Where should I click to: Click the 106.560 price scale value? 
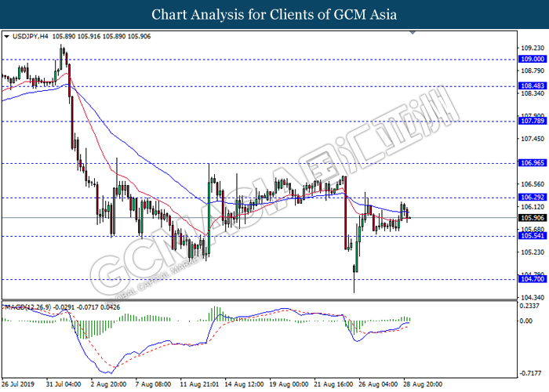(533, 184)
